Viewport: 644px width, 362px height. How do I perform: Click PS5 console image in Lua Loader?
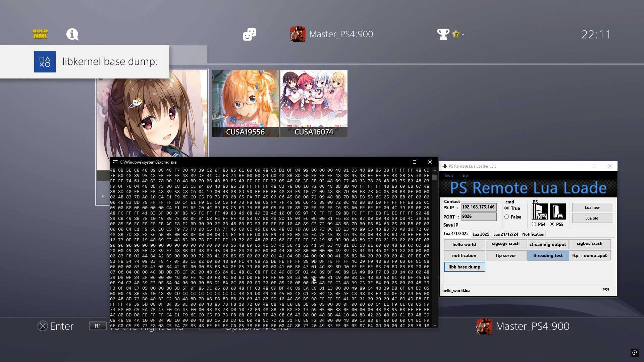[557, 212]
